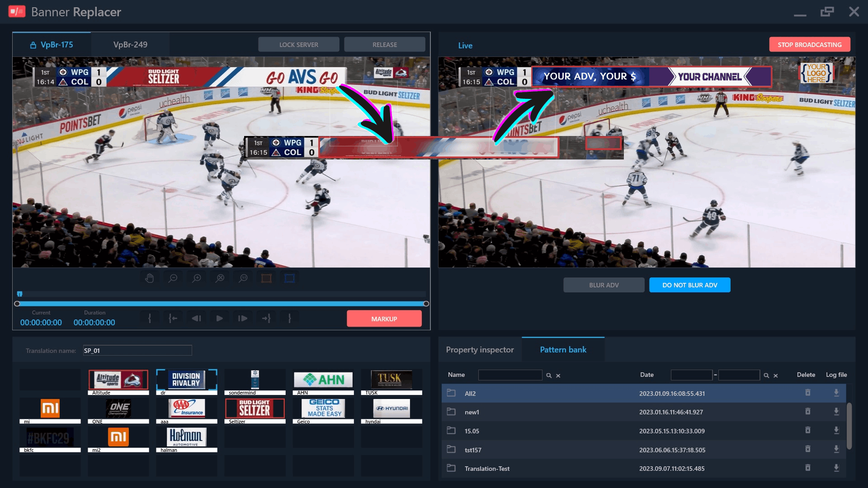The image size is (868, 488).
Task: Click the zoom out magnifier icon
Action: pos(173,278)
